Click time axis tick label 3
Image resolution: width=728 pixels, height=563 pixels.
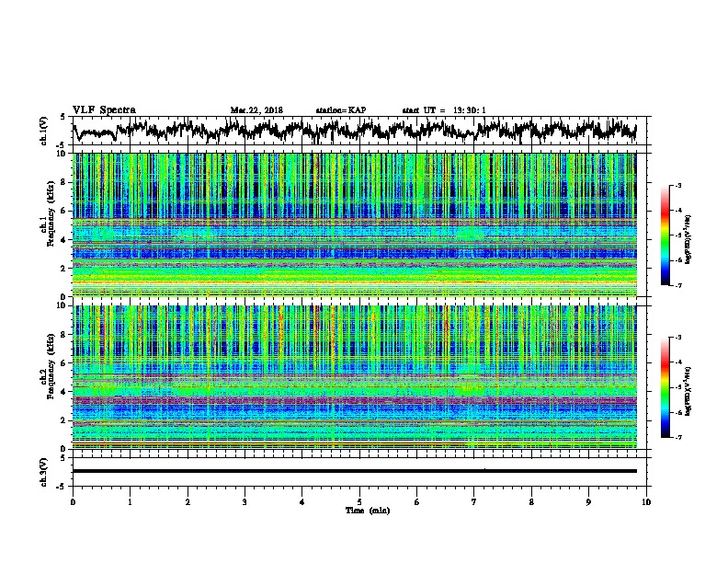point(245,502)
